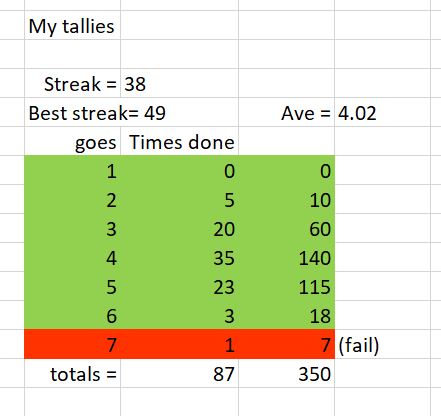The width and height of the screenshot is (441, 416).
Task: Select the "totals =" label cell
Action: (x=72, y=373)
